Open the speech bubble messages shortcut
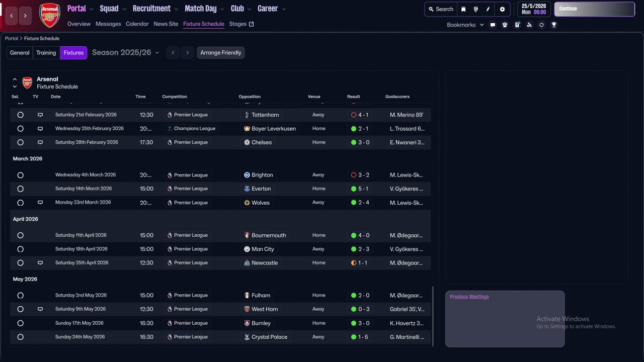The width and height of the screenshot is (644, 362). pos(493,25)
